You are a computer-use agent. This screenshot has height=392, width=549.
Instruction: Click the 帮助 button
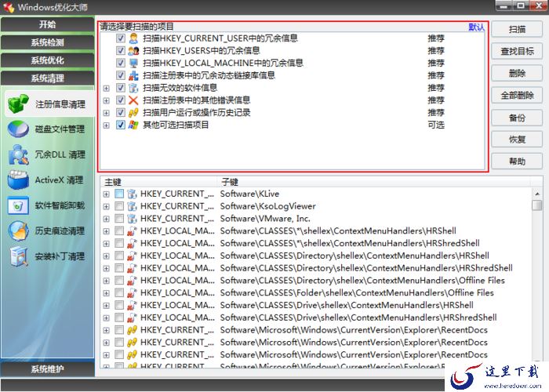pos(517,162)
